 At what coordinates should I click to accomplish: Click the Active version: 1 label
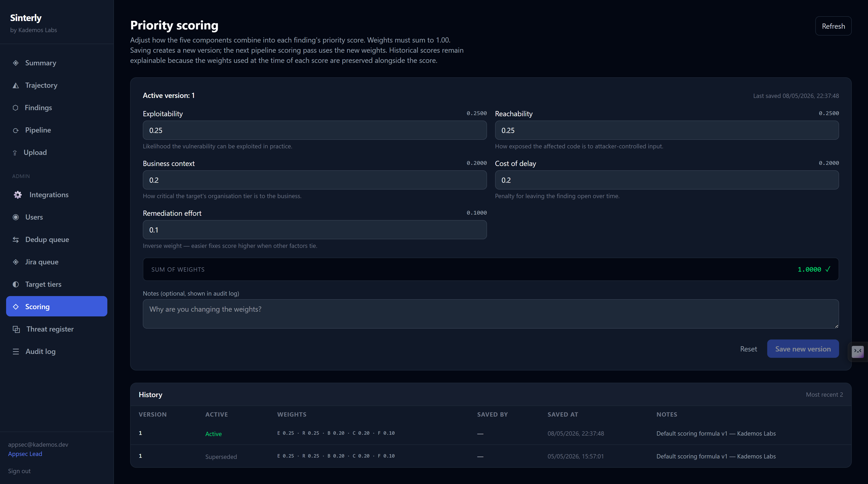click(x=169, y=95)
